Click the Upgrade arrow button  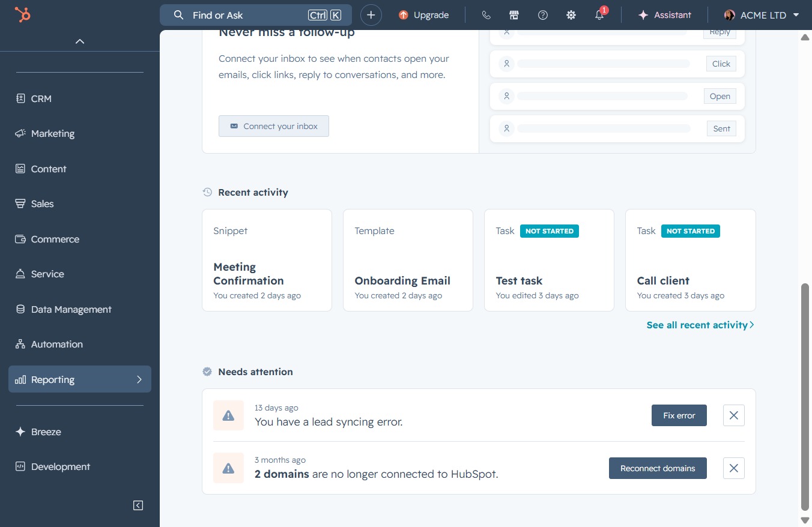pyautogui.click(x=424, y=15)
